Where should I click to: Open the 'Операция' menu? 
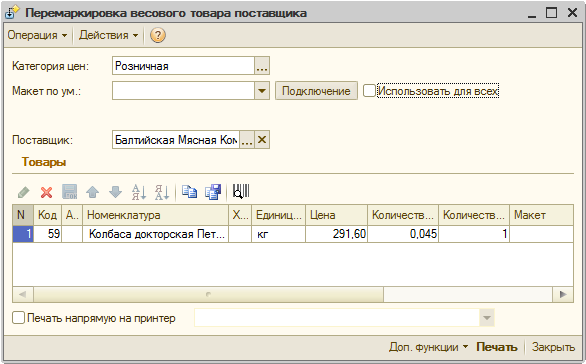point(37,36)
